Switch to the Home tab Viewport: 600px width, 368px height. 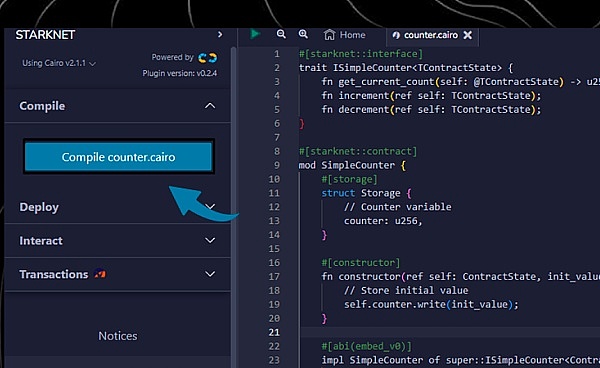(x=345, y=35)
